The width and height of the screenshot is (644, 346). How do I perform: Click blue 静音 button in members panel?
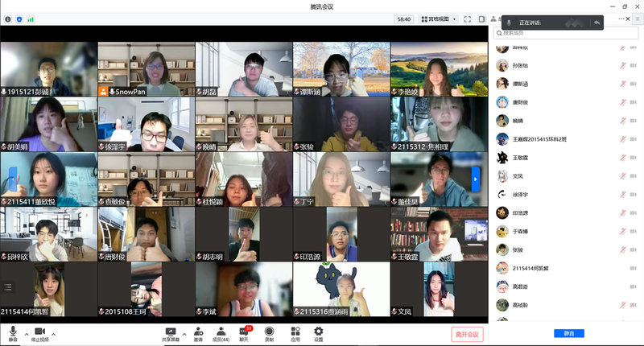[568, 333]
